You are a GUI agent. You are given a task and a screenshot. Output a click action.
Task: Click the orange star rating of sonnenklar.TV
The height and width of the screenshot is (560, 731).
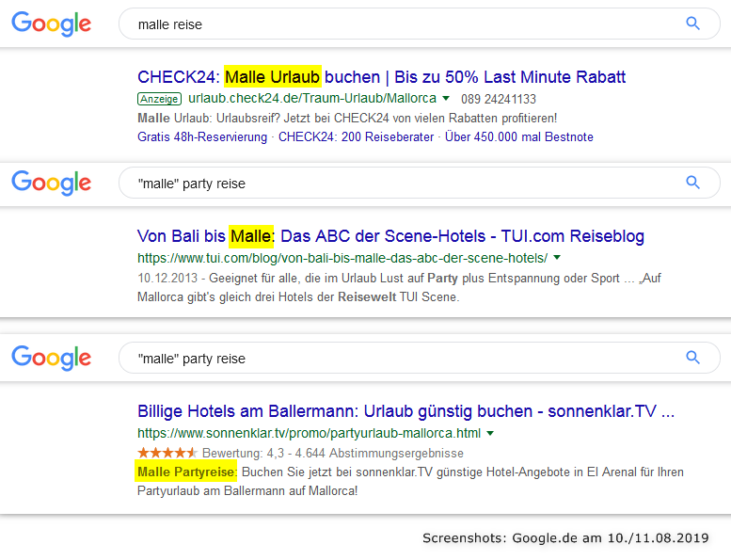pos(167,453)
